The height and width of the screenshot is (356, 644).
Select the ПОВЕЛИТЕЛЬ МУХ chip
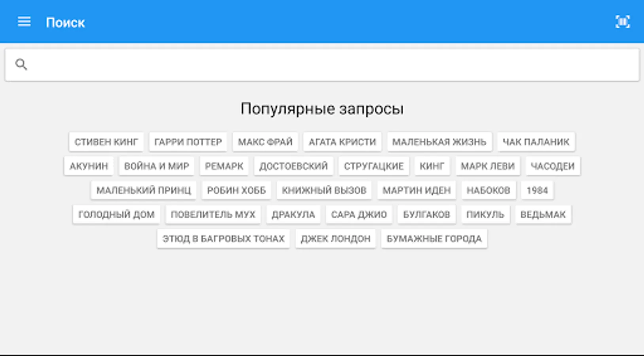tap(213, 214)
